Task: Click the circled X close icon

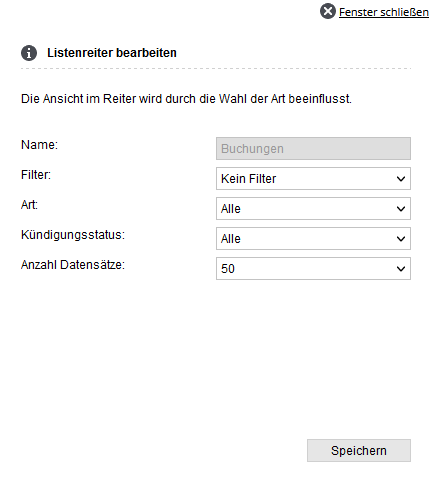Action: click(328, 11)
